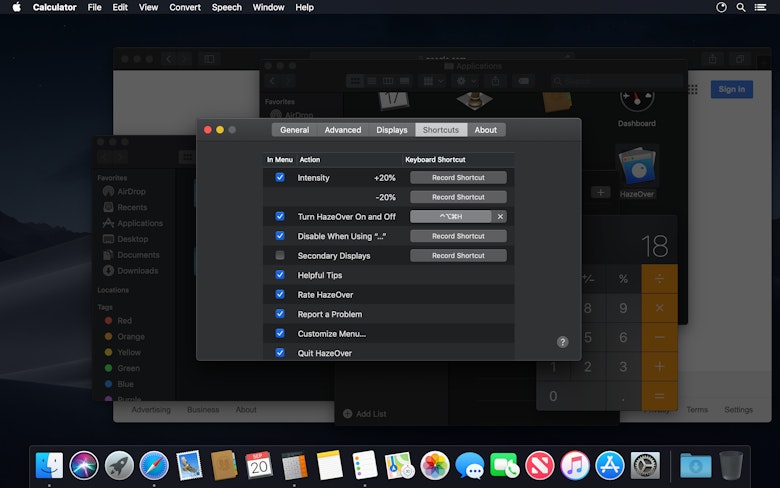This screenshot has height=488, width=780.
Task: Record shortcut for Secondary Displays
Action: pos(458,255)
